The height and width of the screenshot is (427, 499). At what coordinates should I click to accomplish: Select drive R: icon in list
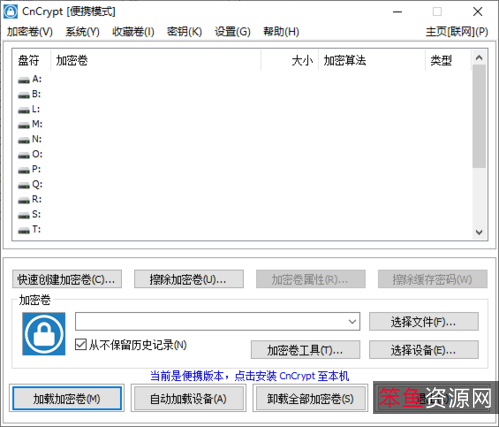tap(24, 201)
